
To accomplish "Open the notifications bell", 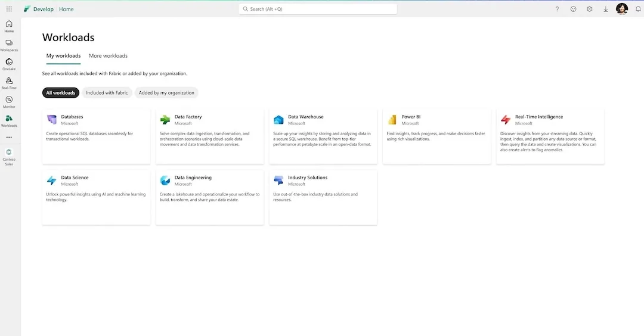I will 638,9.
